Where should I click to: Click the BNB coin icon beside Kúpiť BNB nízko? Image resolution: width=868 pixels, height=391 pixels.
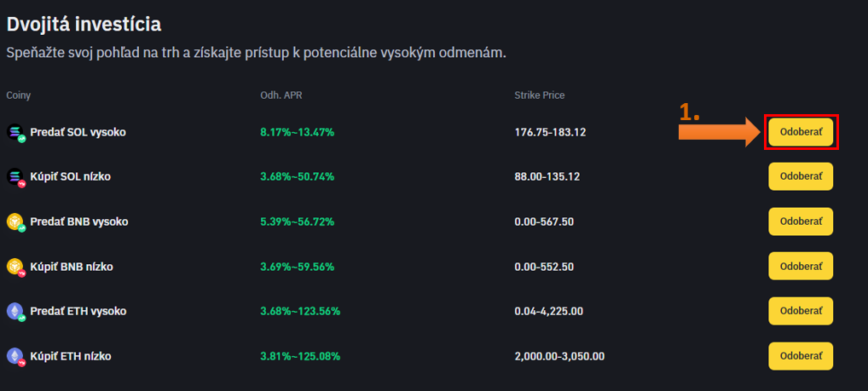point(15,267)
